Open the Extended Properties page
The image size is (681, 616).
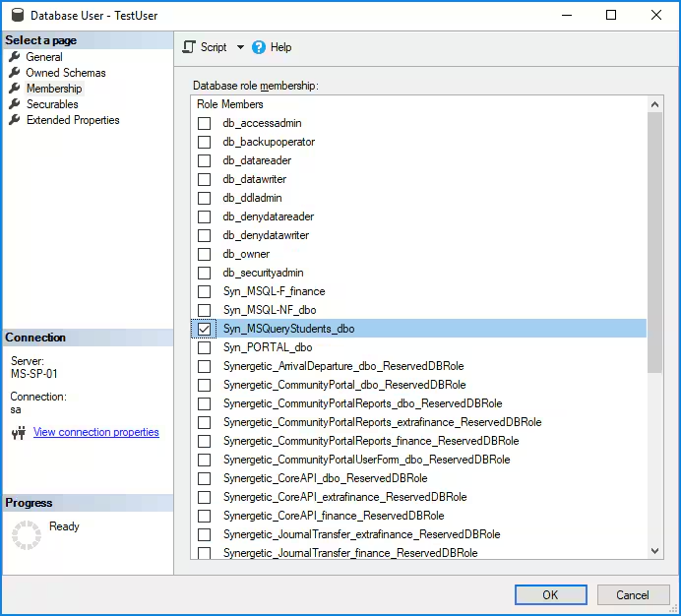point(73,120)
